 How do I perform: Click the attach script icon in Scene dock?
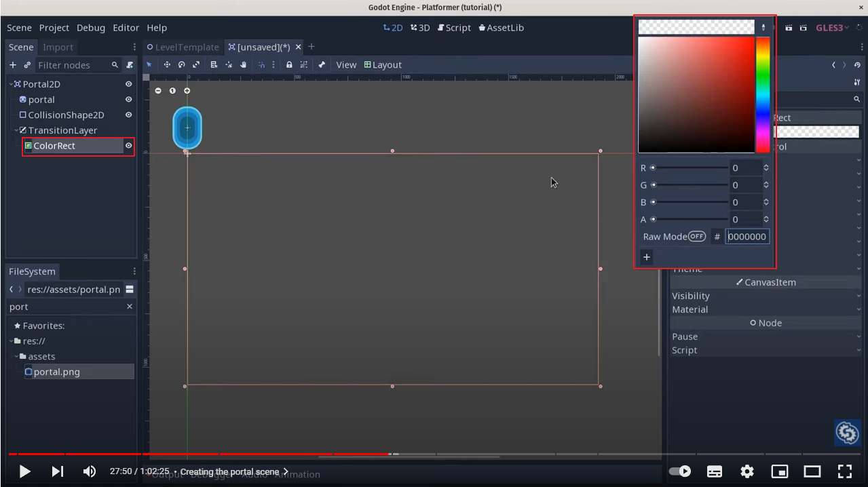(x=130, y=65)
